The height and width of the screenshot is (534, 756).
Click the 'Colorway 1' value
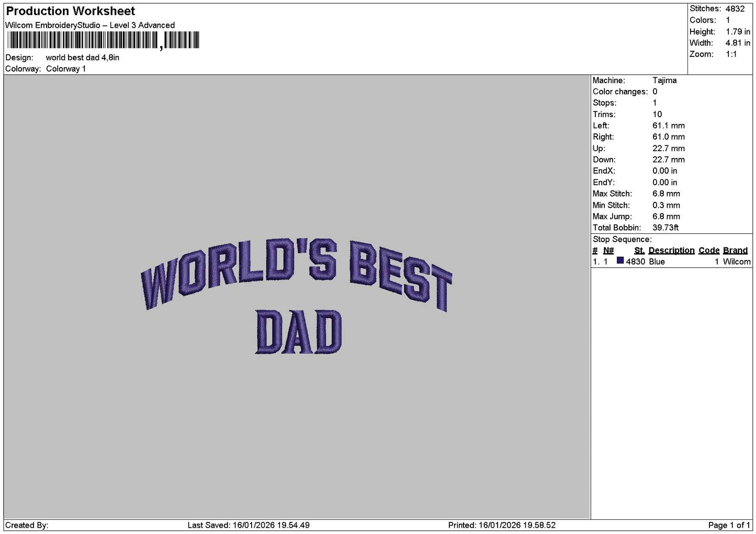66,69
